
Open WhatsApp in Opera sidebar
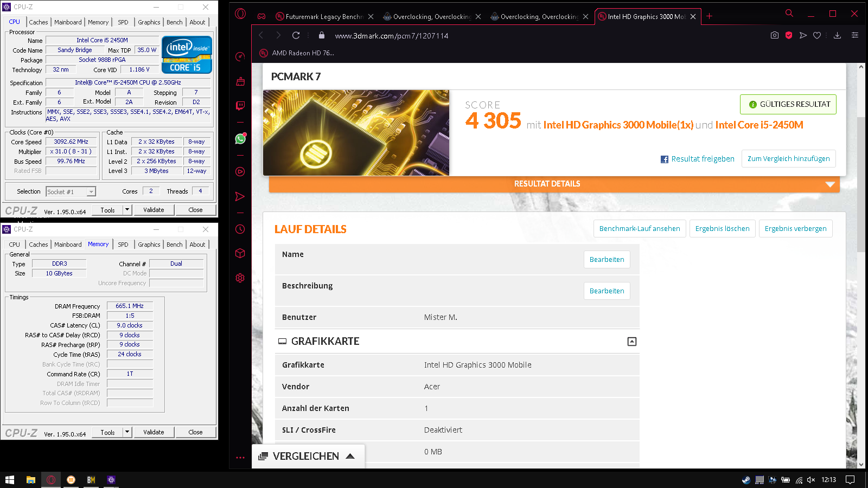pos(240,139)
